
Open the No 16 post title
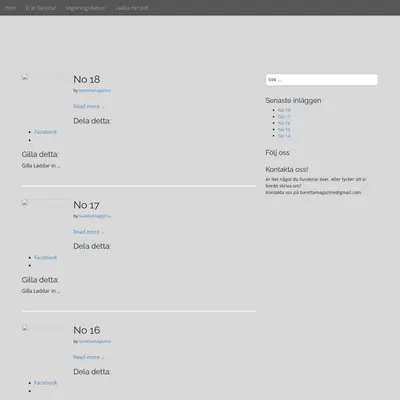[x=87, y=330]
